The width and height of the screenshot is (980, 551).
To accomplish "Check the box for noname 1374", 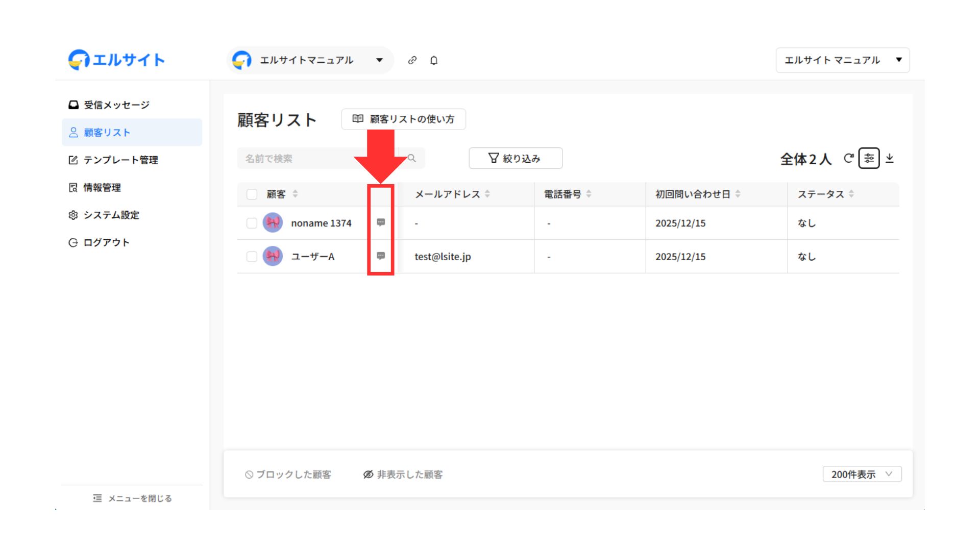I will pyautogui.click(x=252, y=223).
